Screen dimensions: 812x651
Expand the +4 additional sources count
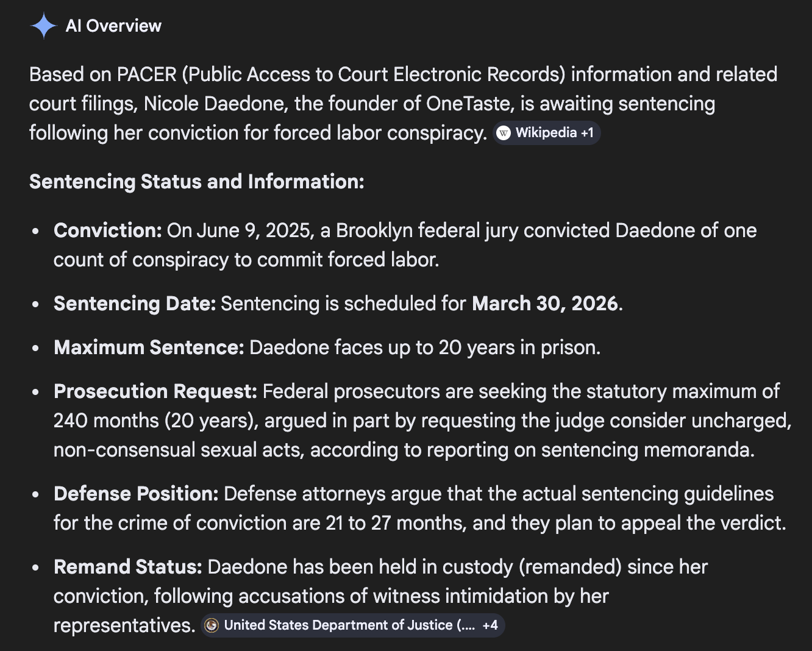point(490,625)
